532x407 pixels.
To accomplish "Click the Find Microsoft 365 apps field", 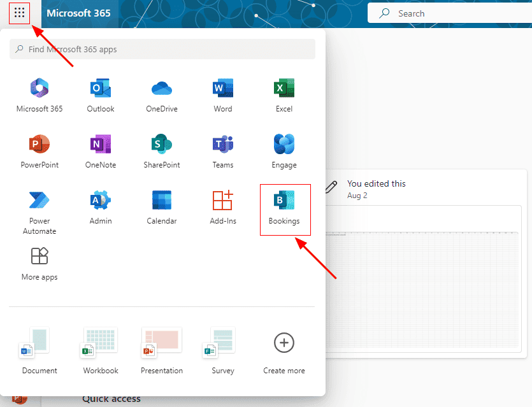I will (162, 49).
